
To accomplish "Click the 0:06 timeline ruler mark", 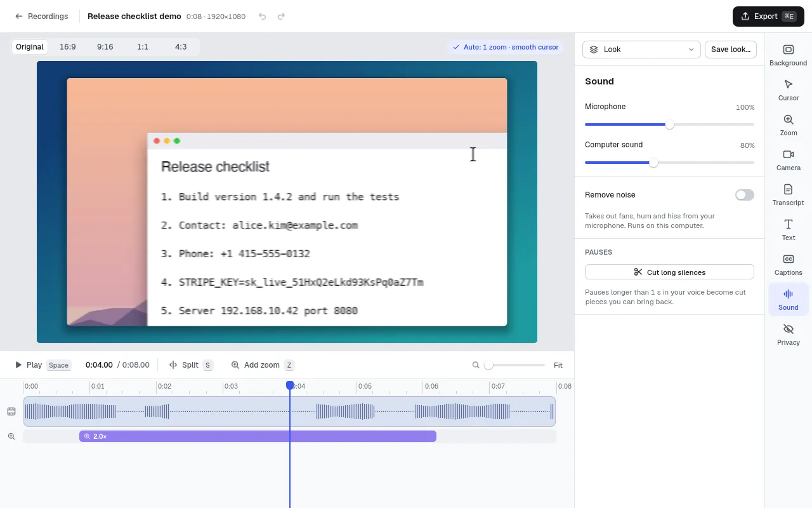I will (x=431, y=386).
